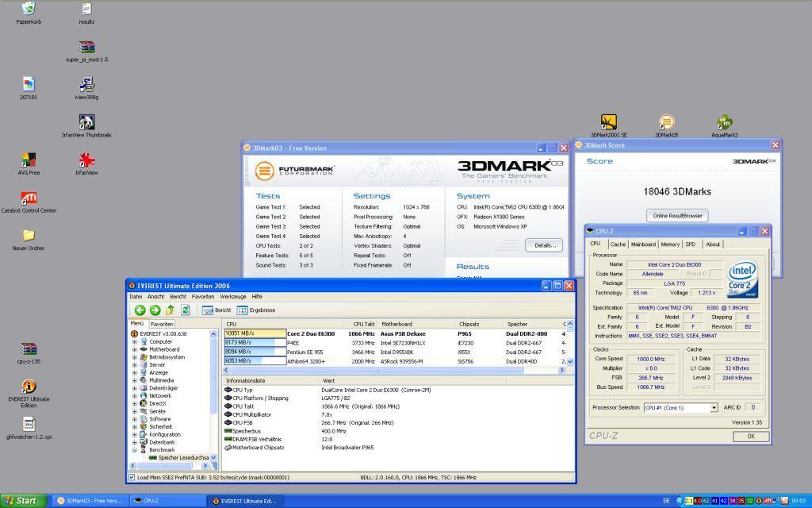Switch to the Mainboard tab in CPU-Z

(643, 244)
